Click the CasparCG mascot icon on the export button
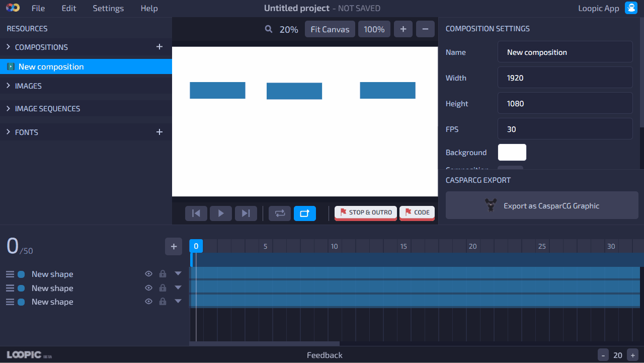 click(491, 205)
